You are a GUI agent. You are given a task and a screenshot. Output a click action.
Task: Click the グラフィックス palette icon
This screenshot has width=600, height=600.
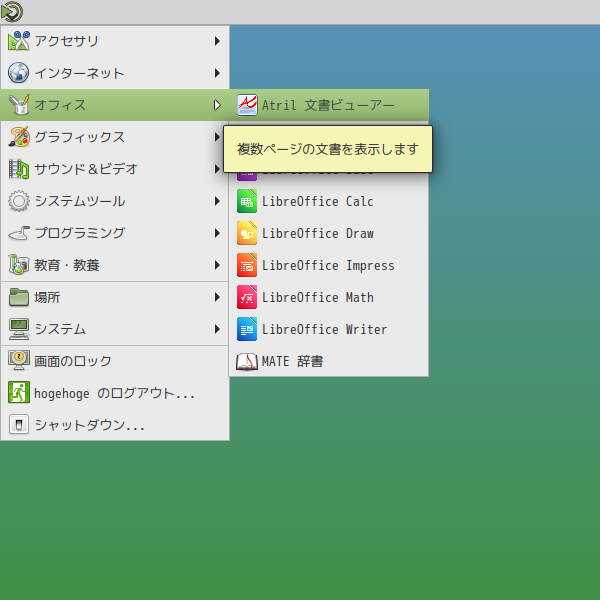18,137
